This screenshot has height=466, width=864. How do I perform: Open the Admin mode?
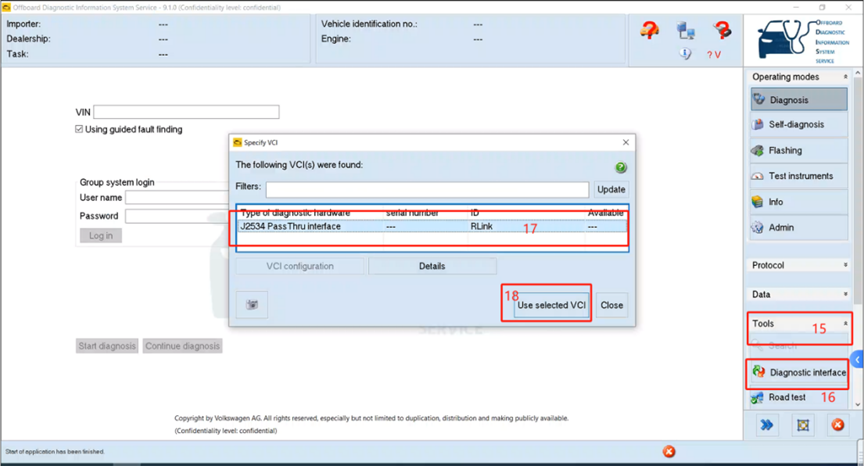pos(799,227)
